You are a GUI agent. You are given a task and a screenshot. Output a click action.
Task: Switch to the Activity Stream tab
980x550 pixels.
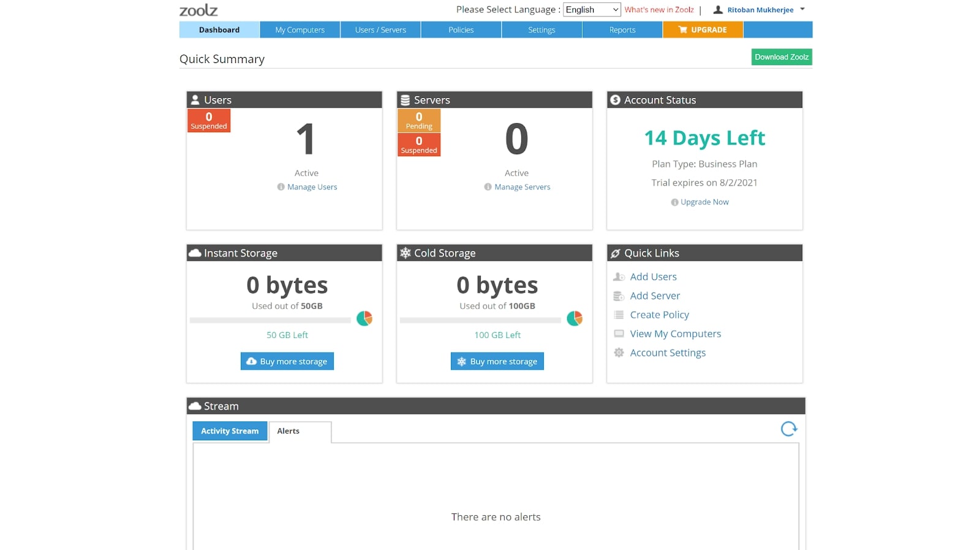pyautogui.click(x=230, y=431)
